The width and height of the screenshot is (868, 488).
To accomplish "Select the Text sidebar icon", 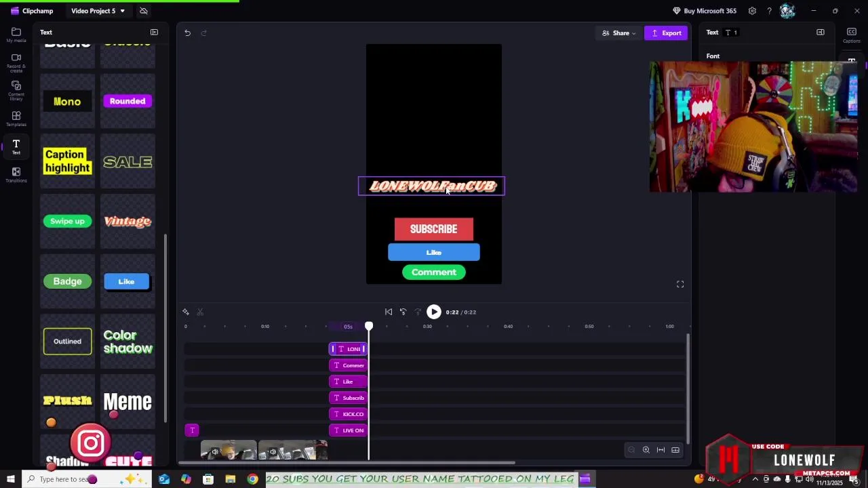I will 16,146.
